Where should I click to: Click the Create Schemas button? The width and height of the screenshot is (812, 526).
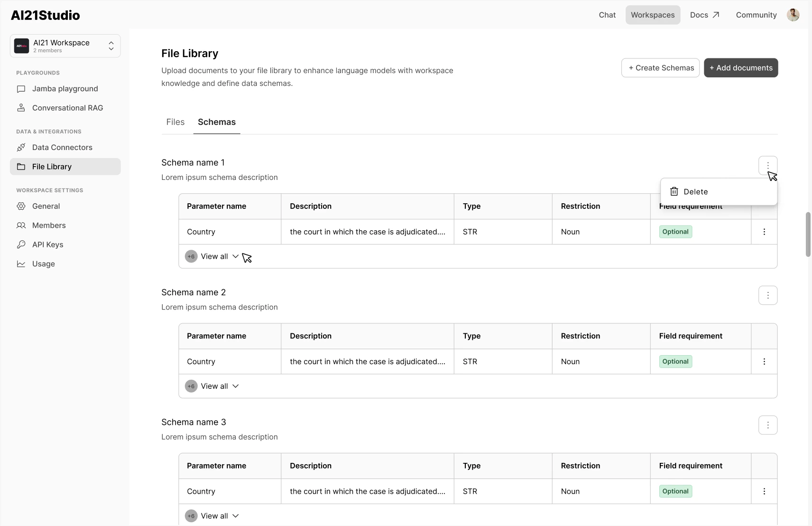(660, 67)
